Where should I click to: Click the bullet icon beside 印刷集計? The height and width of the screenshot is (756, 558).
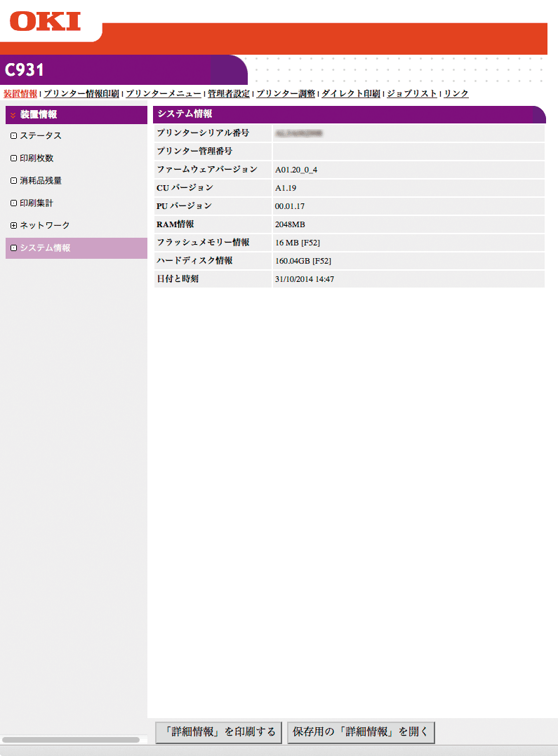pyautogui.click(x=13, y=203)
